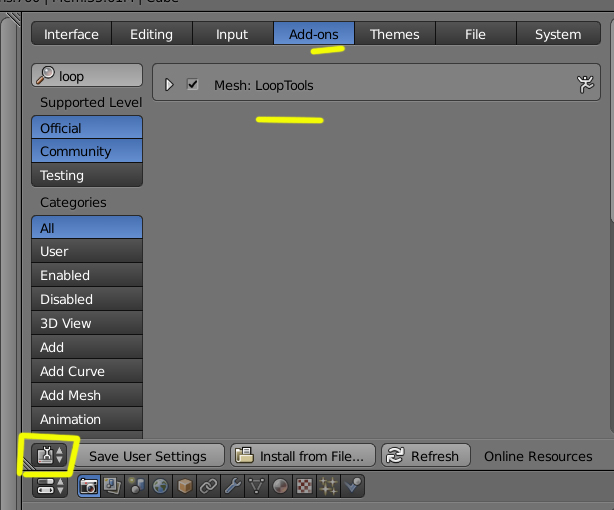Click the area split corner widget at top left
The image size is (614, 510).
pos(14,19)
